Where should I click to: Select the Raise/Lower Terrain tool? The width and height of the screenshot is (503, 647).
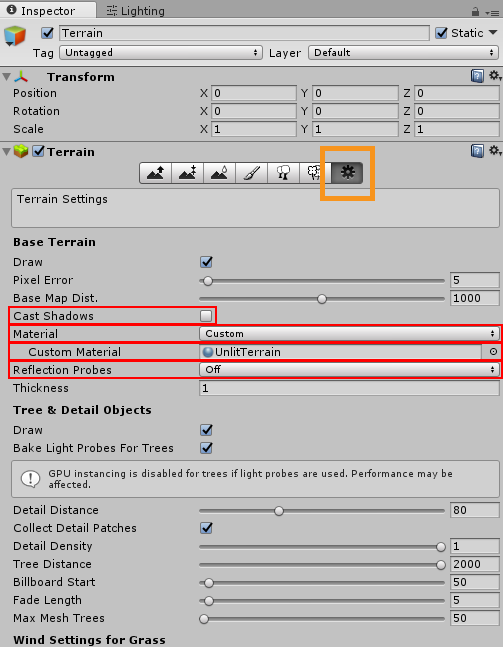[156, 172]
